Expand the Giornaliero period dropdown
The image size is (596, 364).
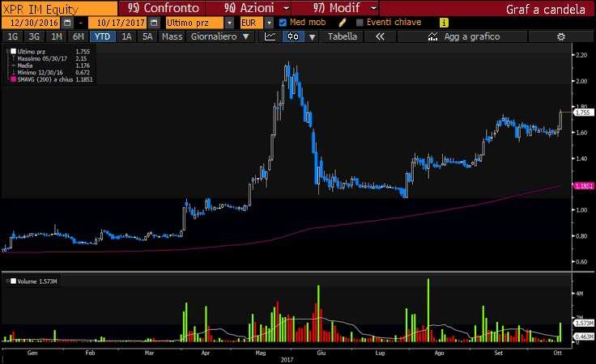(x=246, y=36)
